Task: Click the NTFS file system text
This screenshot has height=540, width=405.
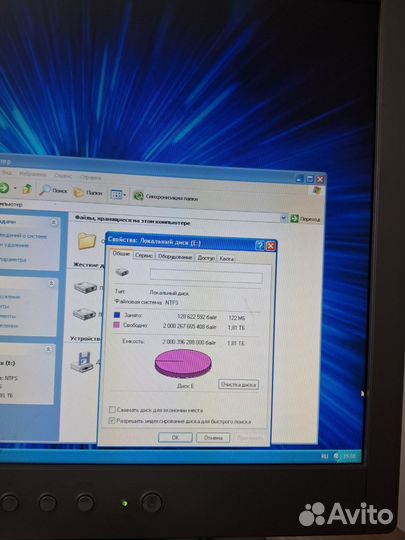Action: pos(172,303)
